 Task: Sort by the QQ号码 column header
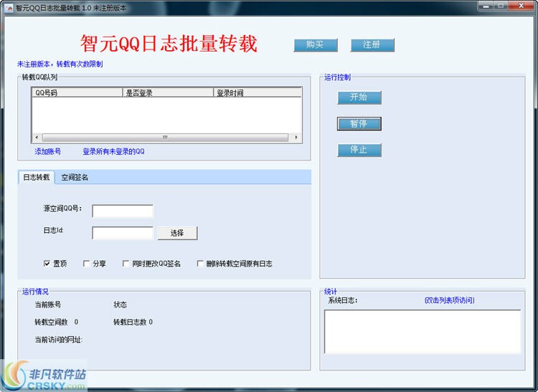click(x=77, y=92)
